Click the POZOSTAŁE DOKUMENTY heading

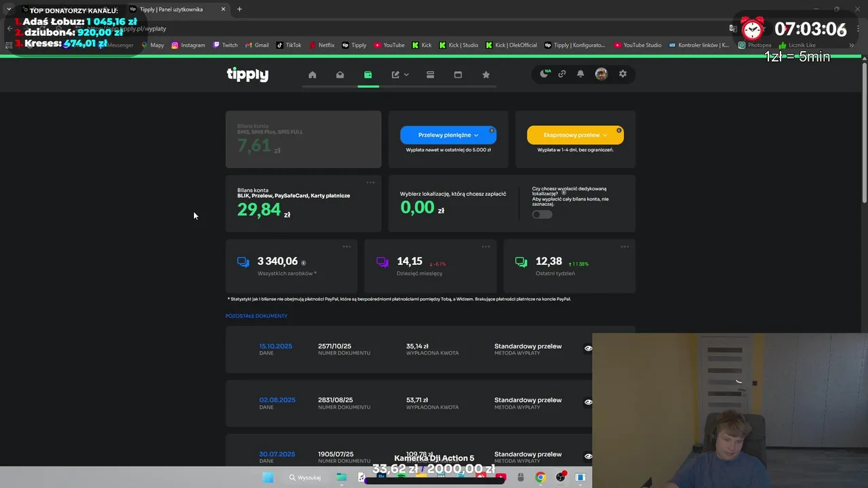256,316
